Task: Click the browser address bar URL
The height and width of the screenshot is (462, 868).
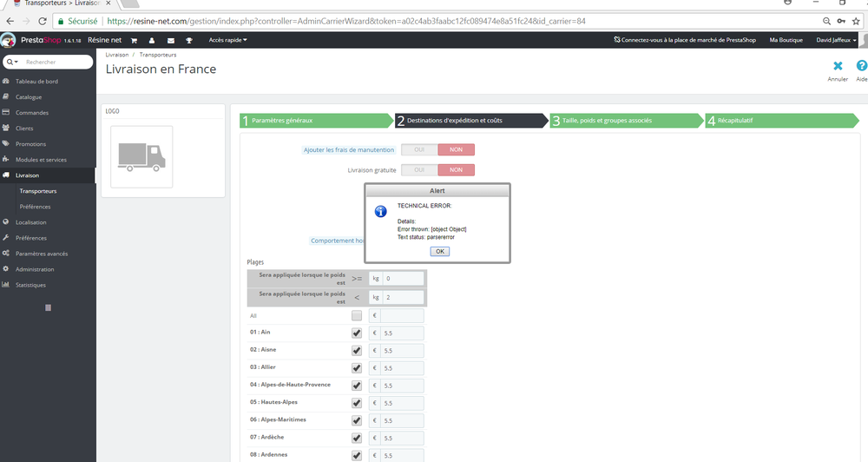Action: coord(346,21)
